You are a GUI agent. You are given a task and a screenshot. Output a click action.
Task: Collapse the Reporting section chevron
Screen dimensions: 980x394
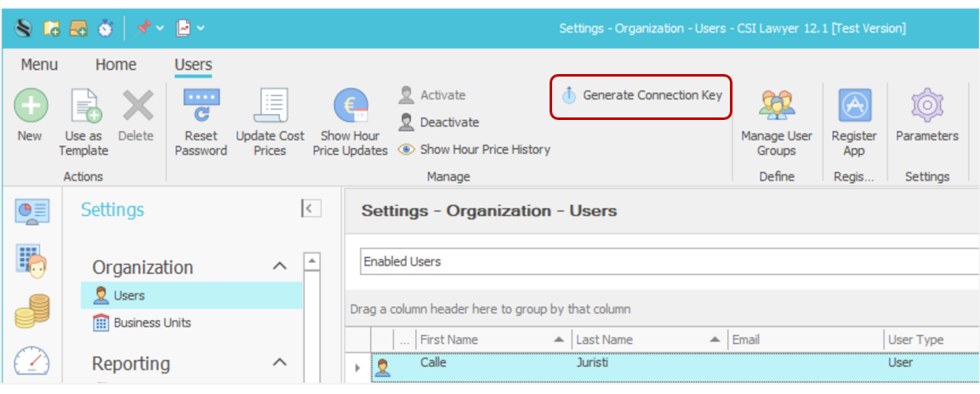click(279, 363)
